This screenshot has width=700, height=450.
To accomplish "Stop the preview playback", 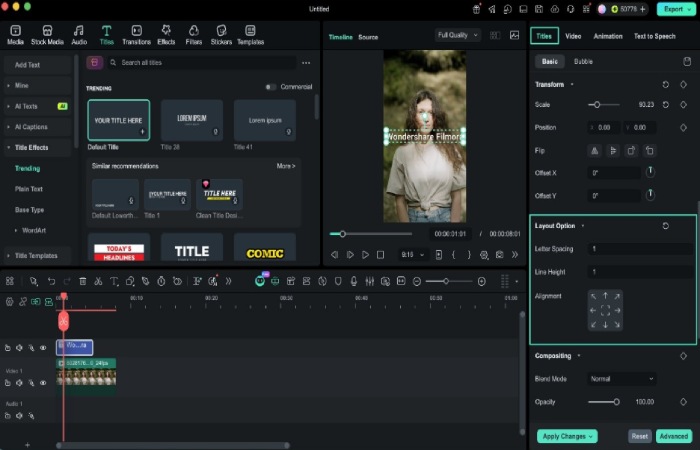I will [380, 255].
